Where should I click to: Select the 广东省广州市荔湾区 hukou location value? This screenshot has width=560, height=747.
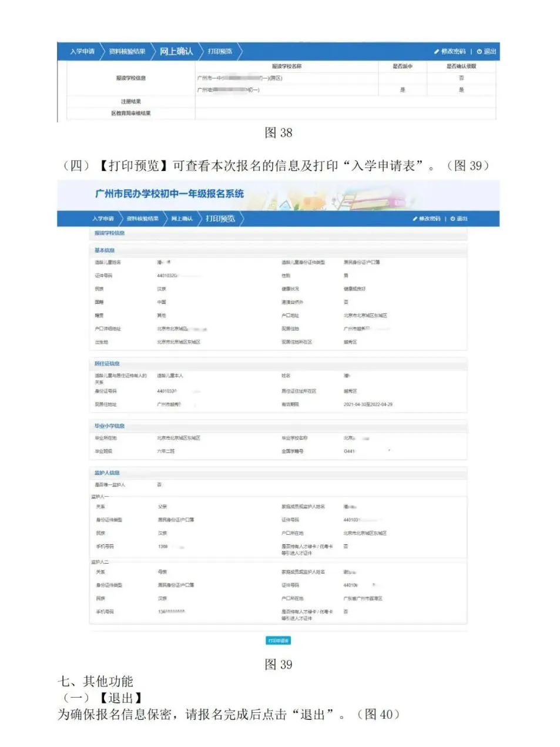363,598
